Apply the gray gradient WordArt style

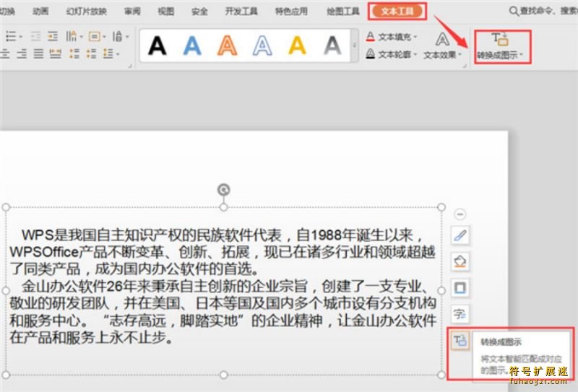click(332, 45)
